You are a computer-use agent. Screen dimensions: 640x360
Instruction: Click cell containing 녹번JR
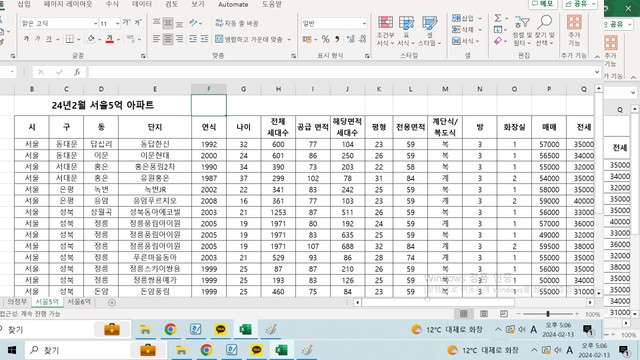coord(155,189)
